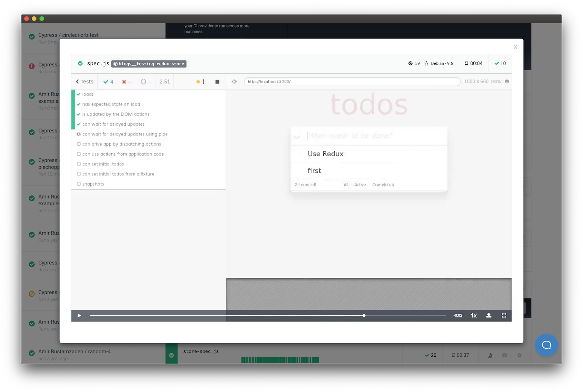This screenshot has width=583, height=392.
Task: Click checkbox beside 'can set initial todos'
Action: pos(79,164)
